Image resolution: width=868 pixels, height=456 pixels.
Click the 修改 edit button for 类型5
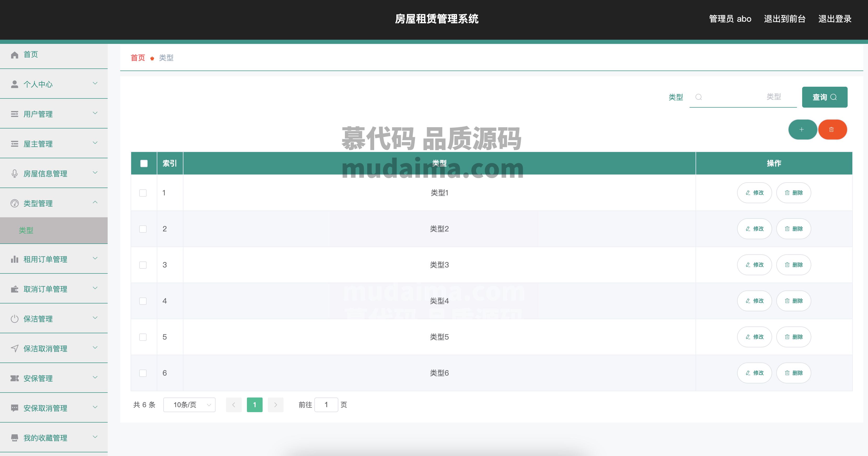tap(754, 337)
